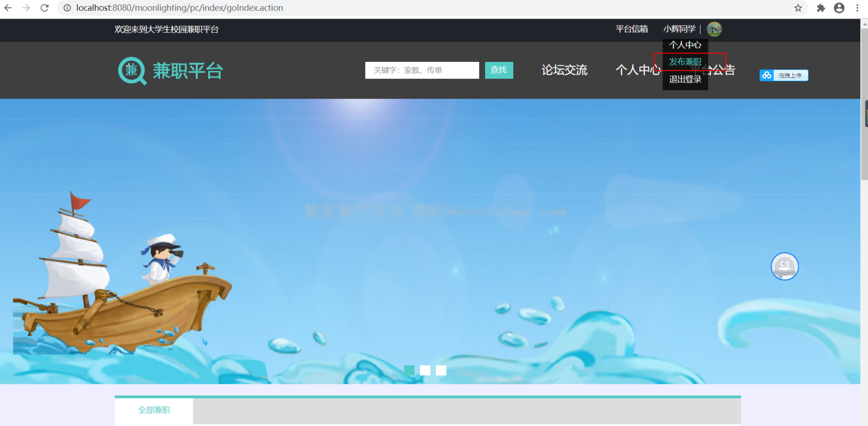Image resolution: width=868 pixels, height=426 pixels.
Task: Click the 欢迎来到大学生校园兼职平台 welcome text
Action: coord(167,29)
